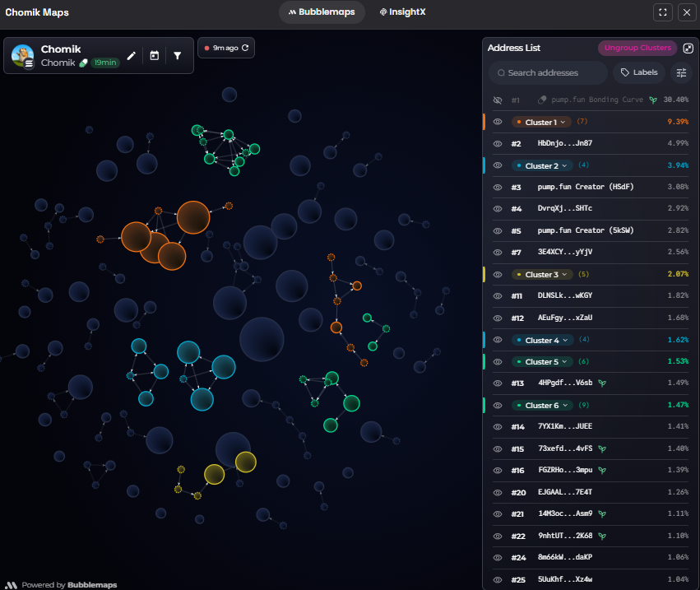Open the calendar date picker icon
700x590 pixels.
point(155,56)
